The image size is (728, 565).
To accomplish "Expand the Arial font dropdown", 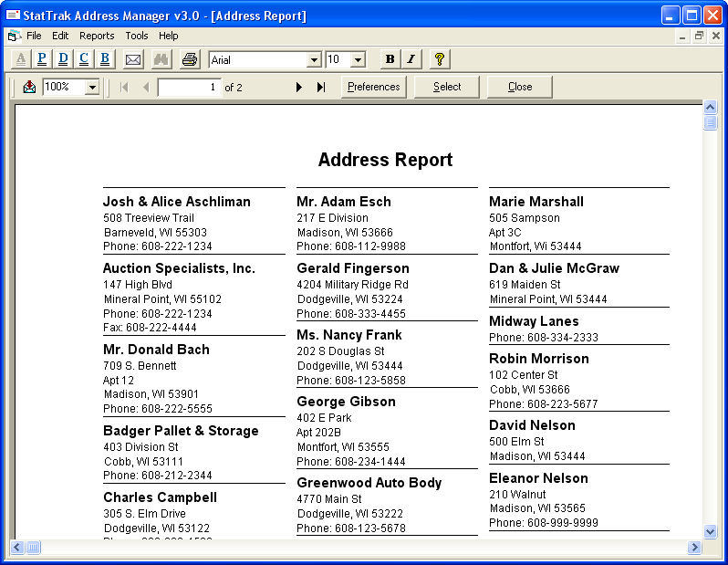I will pyautogui.click(x=315, y=59).
